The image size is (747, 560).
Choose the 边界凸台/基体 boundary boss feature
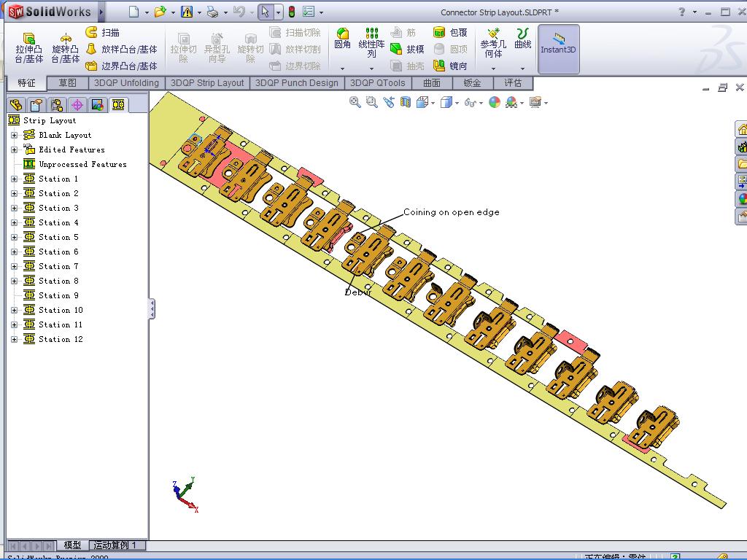coord(122,66)
